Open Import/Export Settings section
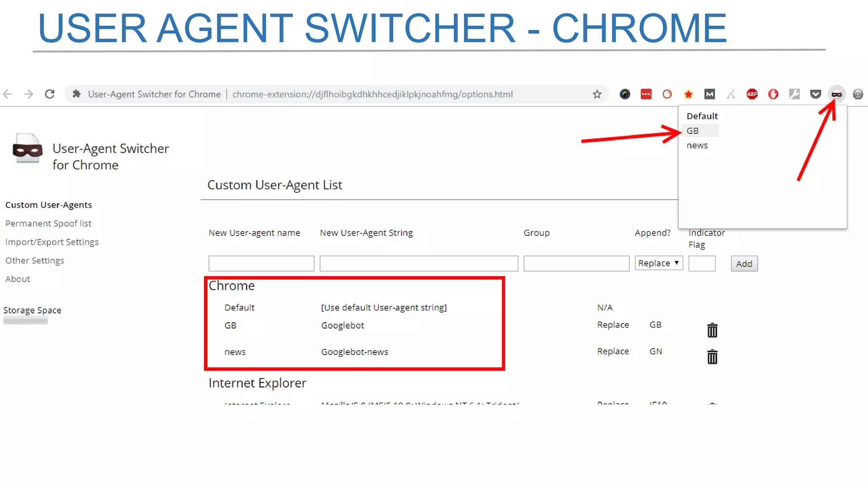868x488 pixels. [x=52, y=242]
